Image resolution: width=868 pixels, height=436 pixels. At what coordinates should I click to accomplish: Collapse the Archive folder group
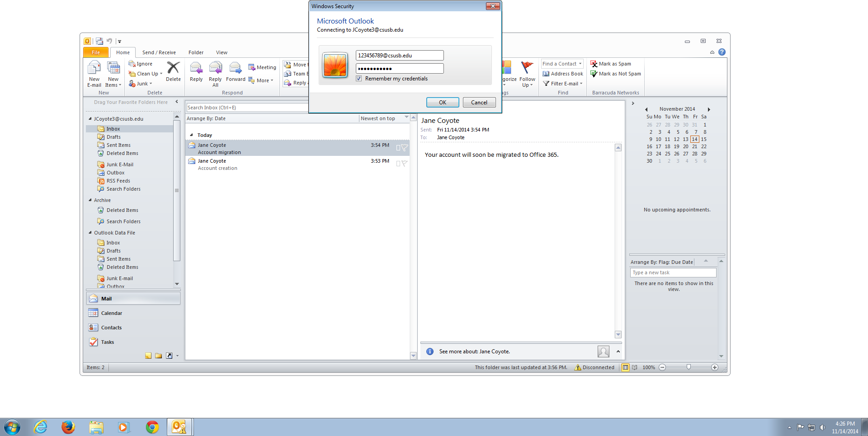coord(90,200)
